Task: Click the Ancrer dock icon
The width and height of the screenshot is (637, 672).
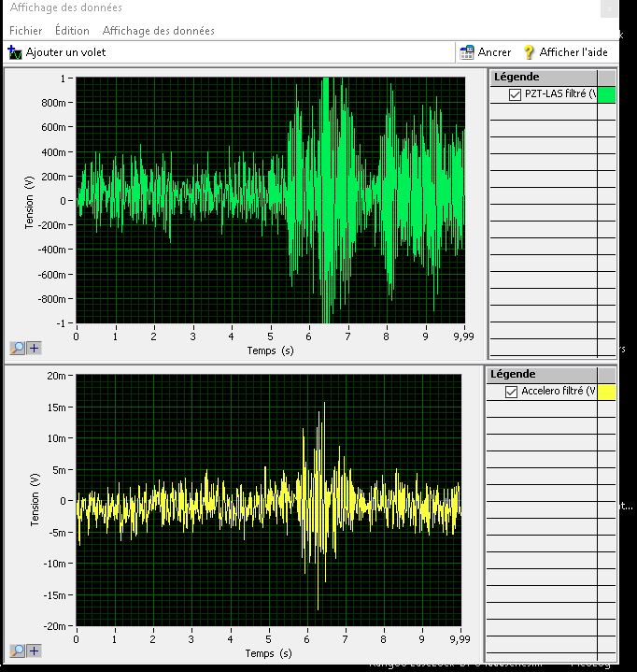Action: point(467,52)
